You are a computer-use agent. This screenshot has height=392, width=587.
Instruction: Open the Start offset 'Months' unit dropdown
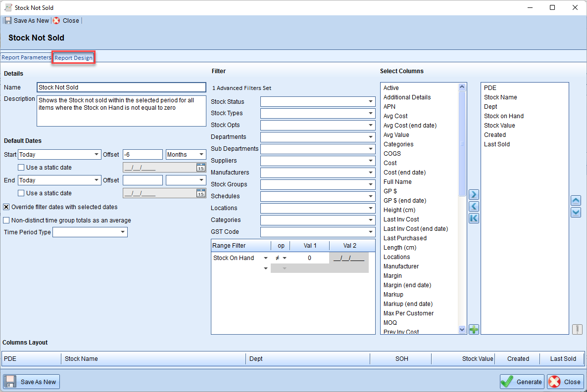pos(201,155)
